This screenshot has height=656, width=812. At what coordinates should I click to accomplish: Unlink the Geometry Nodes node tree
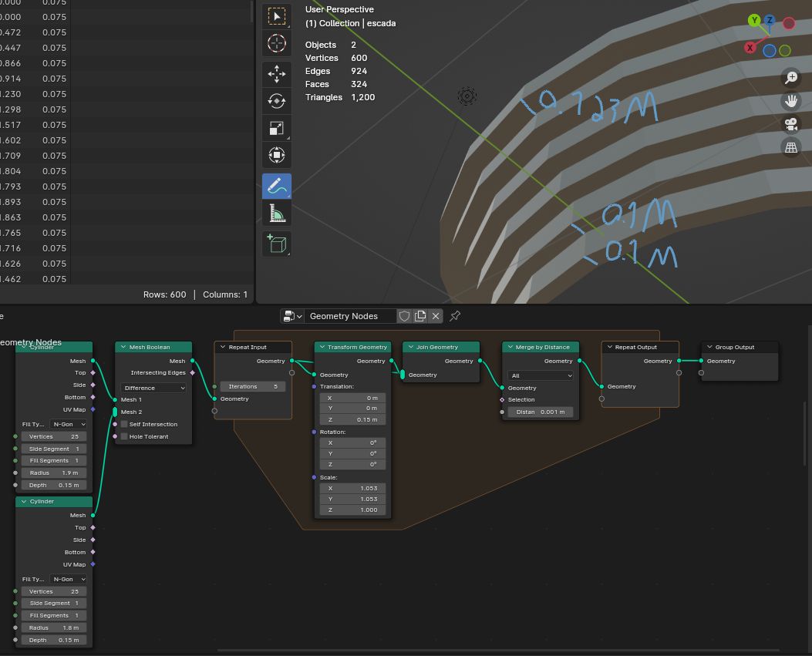click(x=436, y=316)
